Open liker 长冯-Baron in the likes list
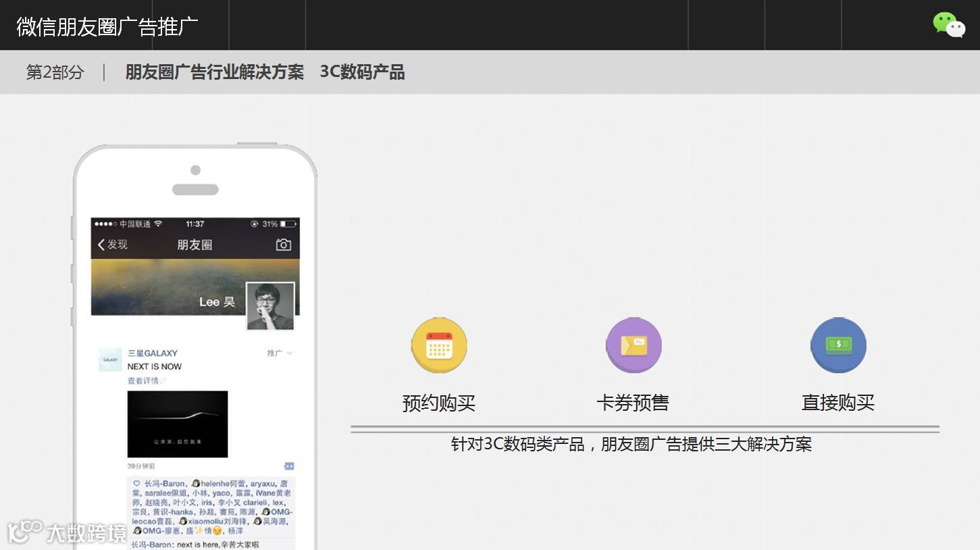 [x=164, y=484]
